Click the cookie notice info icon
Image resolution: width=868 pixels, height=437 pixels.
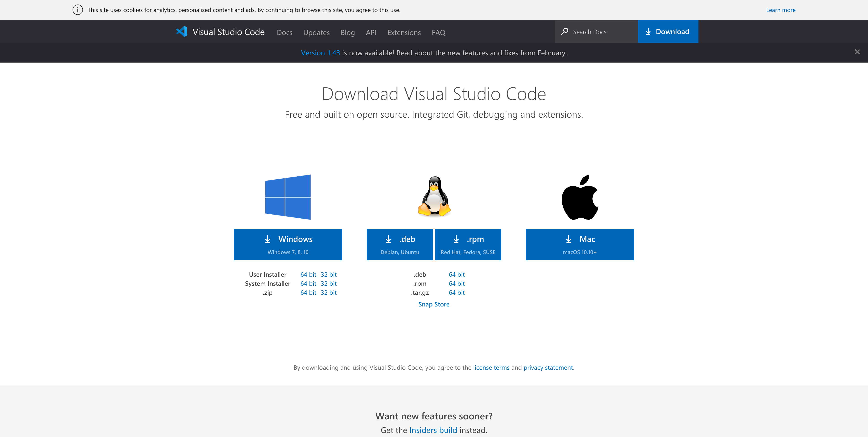(x=78, y=10)
